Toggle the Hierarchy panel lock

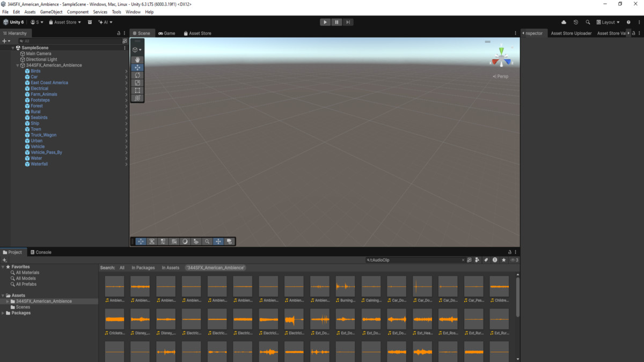point(119,33)
